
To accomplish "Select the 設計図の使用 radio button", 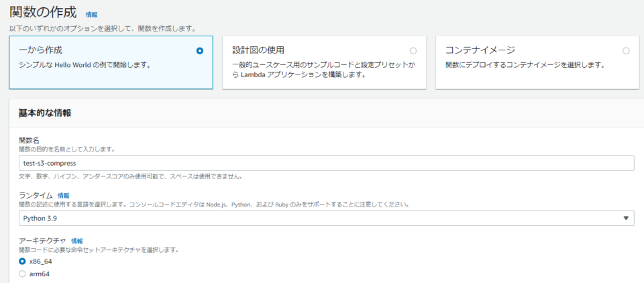I will pyautogui.click(x=413, y=51).
